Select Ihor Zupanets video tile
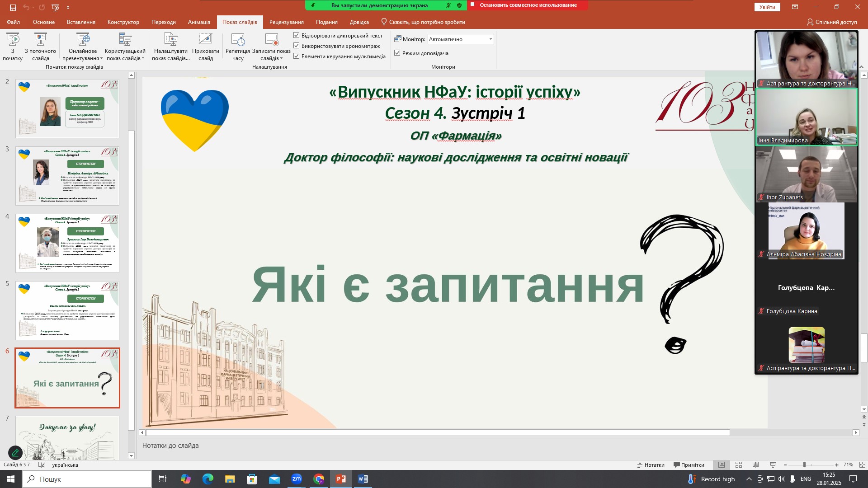 (807, 174)
